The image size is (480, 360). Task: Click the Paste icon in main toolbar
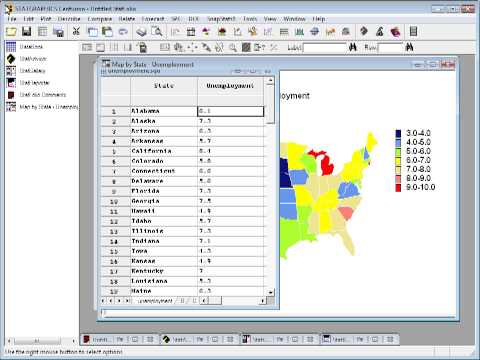[x=107, y=32]
